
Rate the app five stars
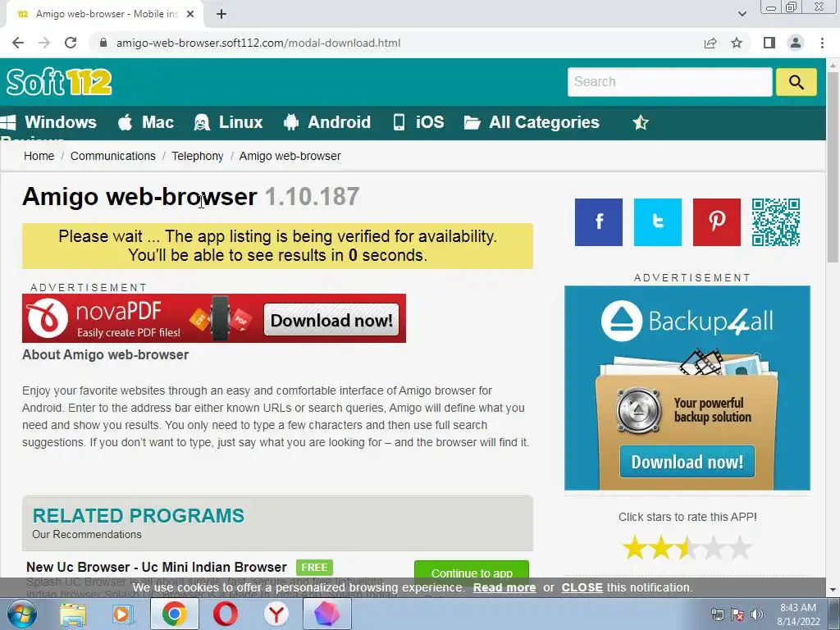click(740, 547)
